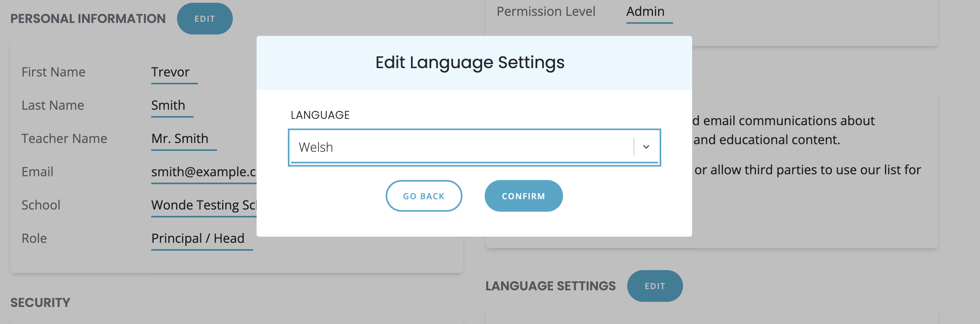980x324 pixels.
Task: Open the Welsh language select field
Action: point(459,147)
